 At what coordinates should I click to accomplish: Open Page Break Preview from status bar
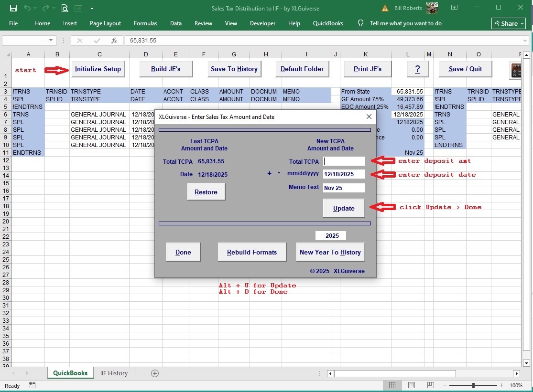pos(430,385)
